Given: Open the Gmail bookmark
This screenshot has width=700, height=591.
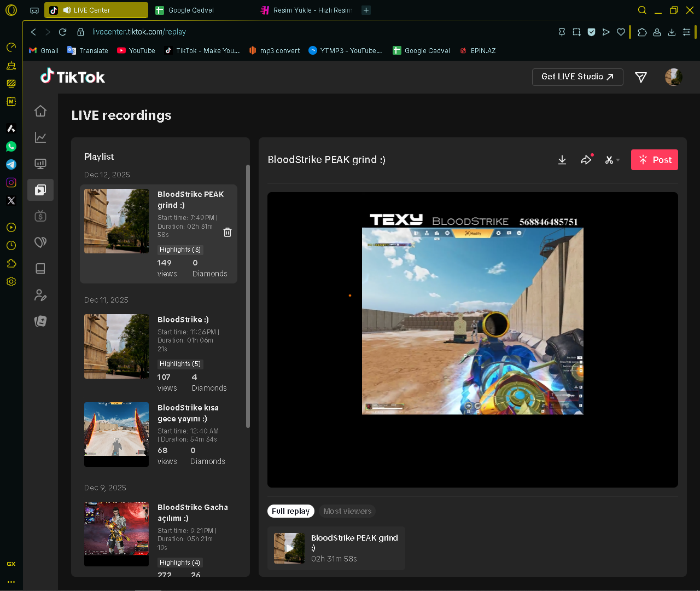Looking at the screenshot, I should click(x=44, y=51).
